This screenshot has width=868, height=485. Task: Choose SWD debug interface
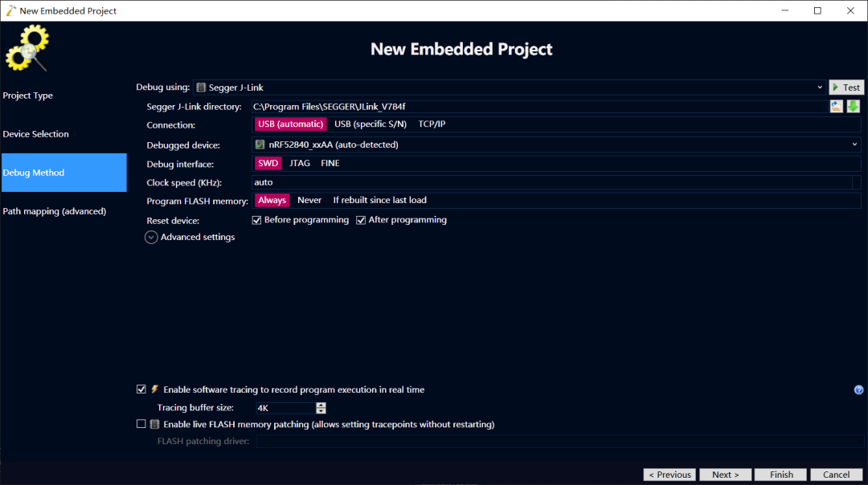pos(268,163)
